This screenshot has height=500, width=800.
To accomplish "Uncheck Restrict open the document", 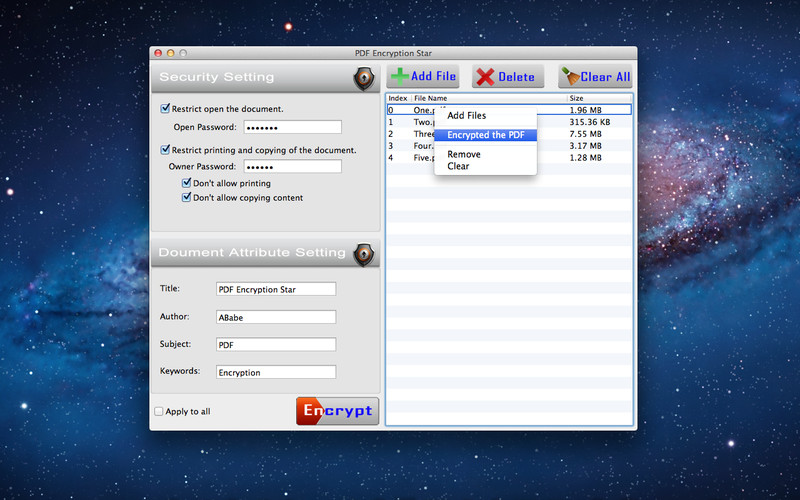I will (166, 109).
